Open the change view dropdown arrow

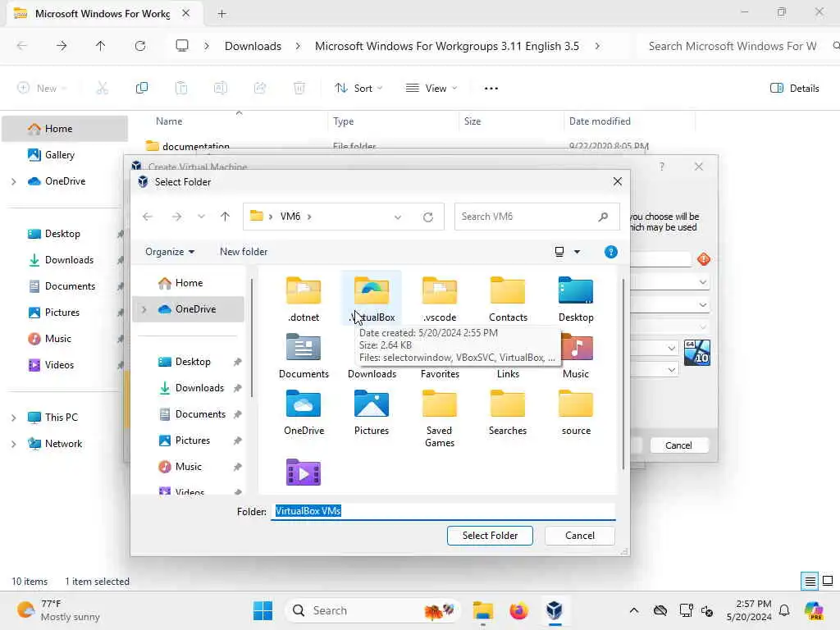(x=577, y=252)
